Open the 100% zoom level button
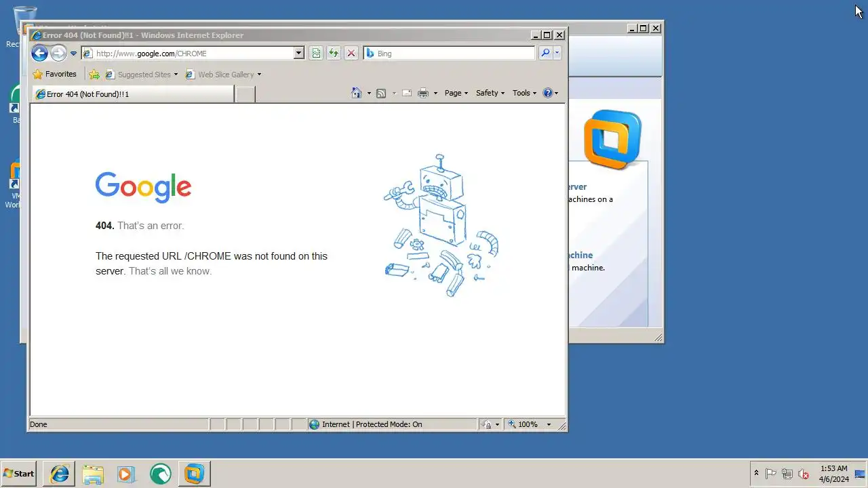The image size is (868, 488). (x=524, y=424)
